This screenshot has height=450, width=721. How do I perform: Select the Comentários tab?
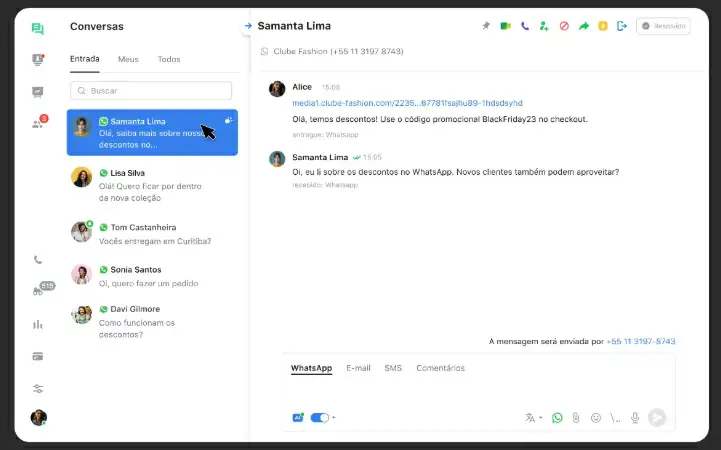tap(441, 368)
